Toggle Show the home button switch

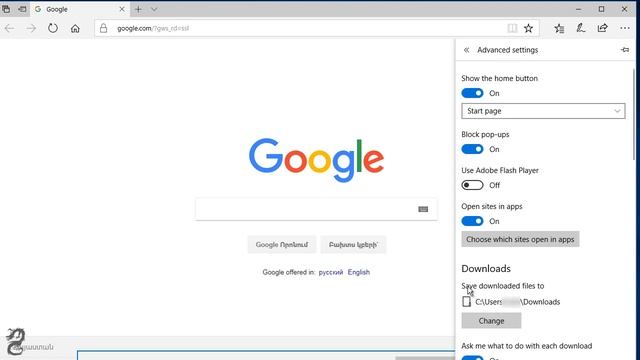pyautogui.click(x=472, y=93)
